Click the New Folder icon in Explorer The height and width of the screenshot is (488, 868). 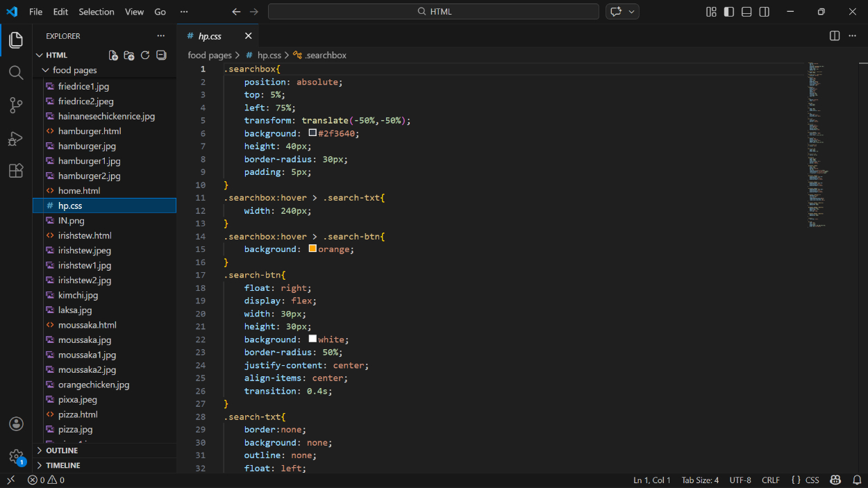tap(129, 56)
